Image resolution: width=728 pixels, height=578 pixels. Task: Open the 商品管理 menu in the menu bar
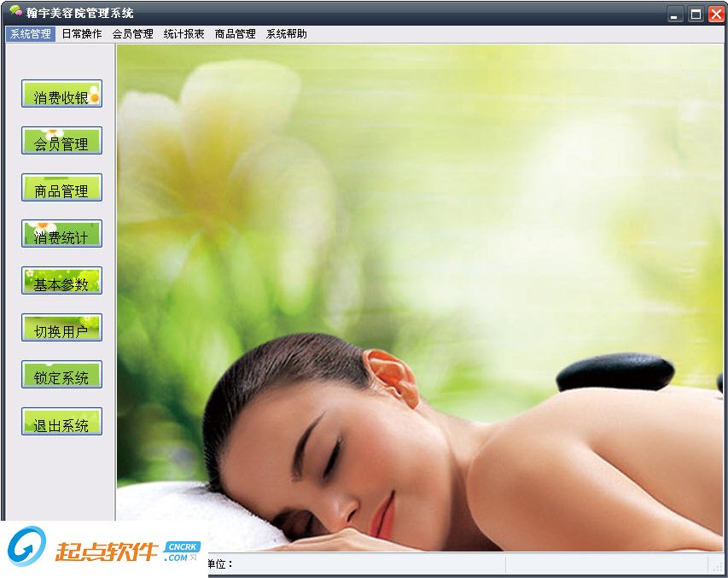pyautogui.click(x=235, y=34)
